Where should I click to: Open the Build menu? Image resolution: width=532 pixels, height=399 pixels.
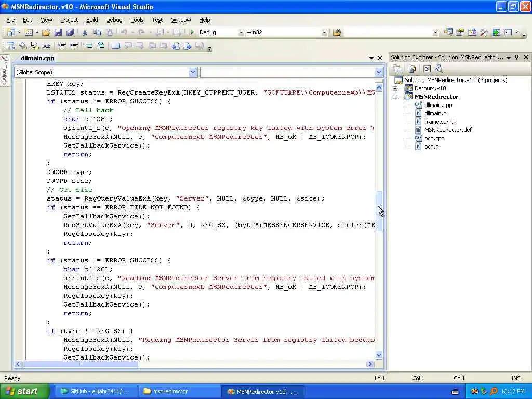tap(92, 20)
